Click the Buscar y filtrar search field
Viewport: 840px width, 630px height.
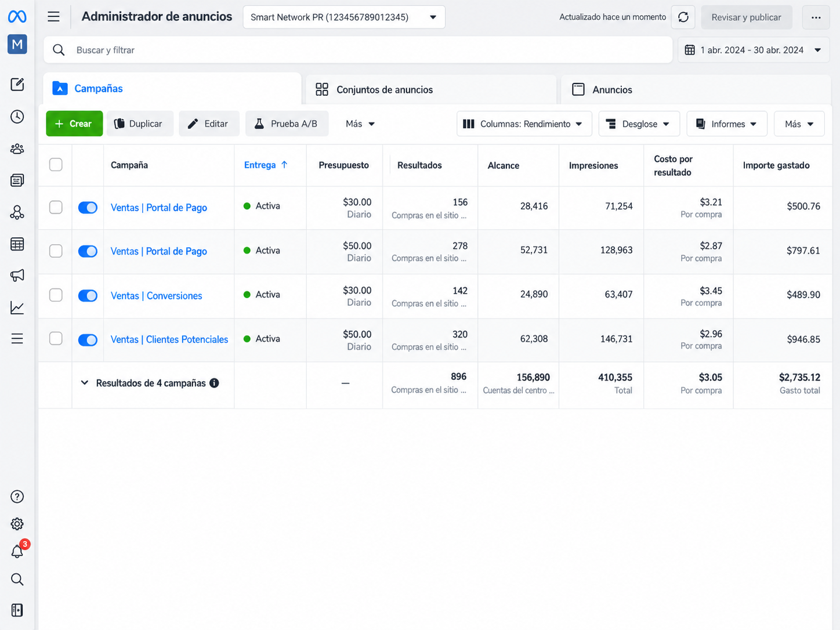[x=358, y=50]
